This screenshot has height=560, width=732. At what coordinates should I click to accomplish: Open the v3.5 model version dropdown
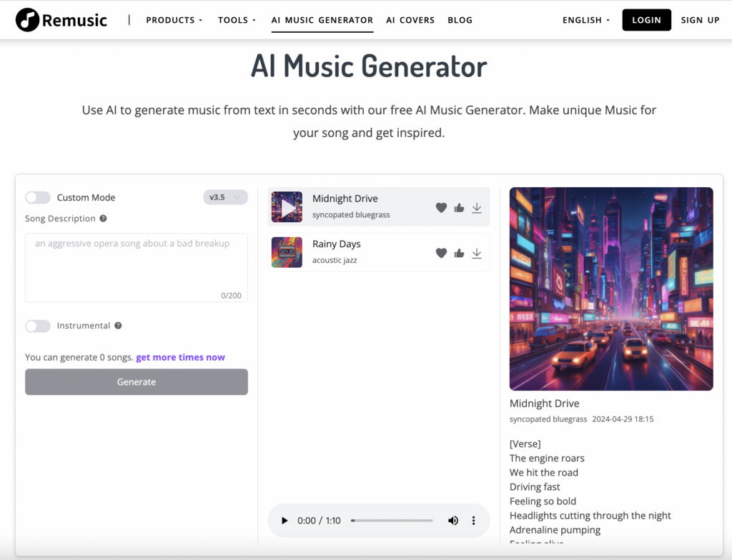click(225, 197)
